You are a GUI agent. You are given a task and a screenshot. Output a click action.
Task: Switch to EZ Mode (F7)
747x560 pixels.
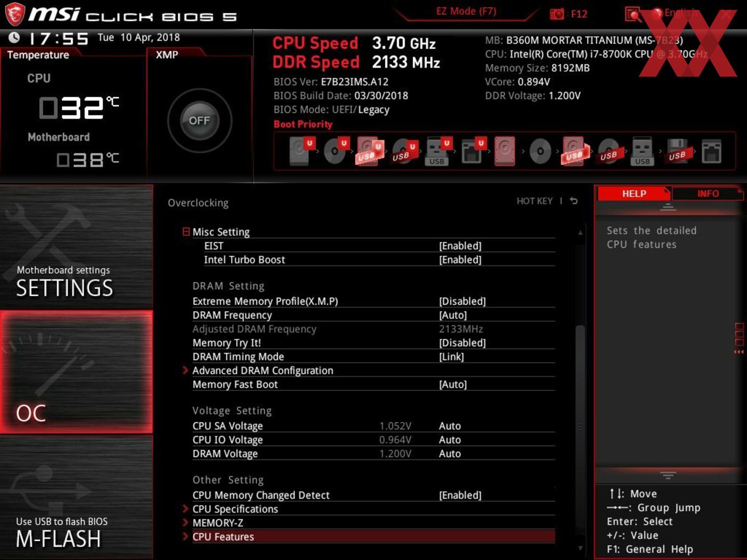coord(466,11)
